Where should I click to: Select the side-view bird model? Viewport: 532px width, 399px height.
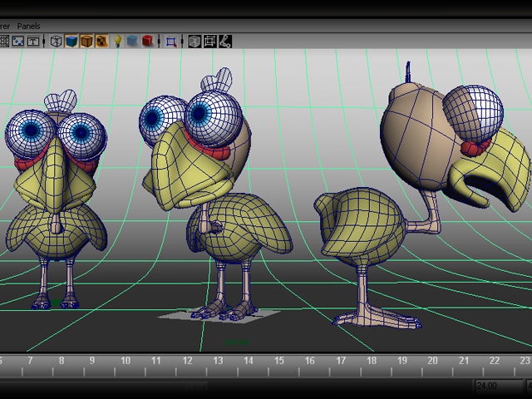[x=423, y=195]
